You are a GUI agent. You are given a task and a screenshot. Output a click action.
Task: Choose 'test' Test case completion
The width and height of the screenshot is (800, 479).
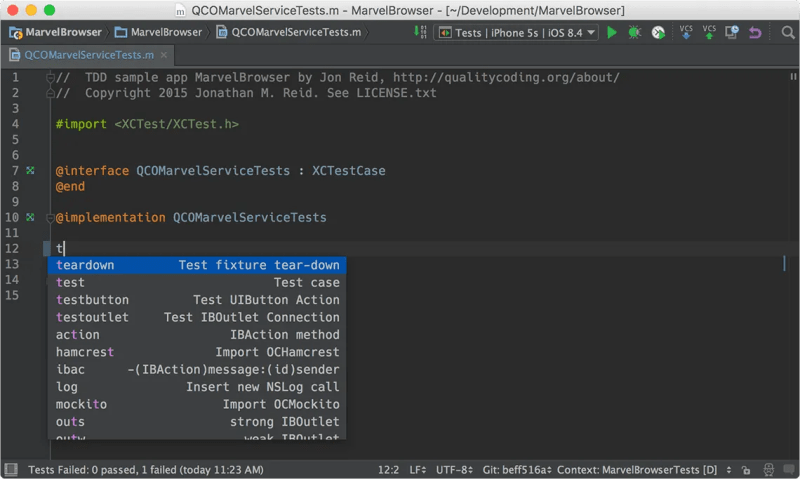pyautogui.click(x=197, y=283)
